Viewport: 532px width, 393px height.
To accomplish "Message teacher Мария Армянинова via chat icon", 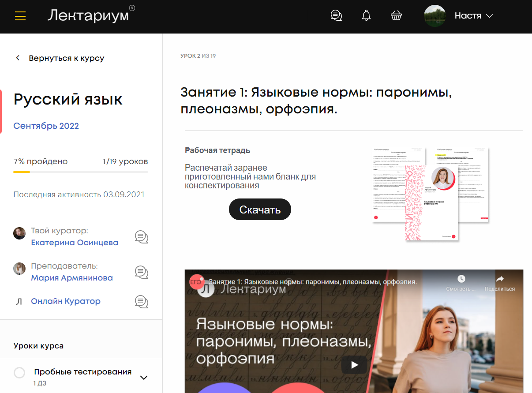I will click(x=141, y=272).
